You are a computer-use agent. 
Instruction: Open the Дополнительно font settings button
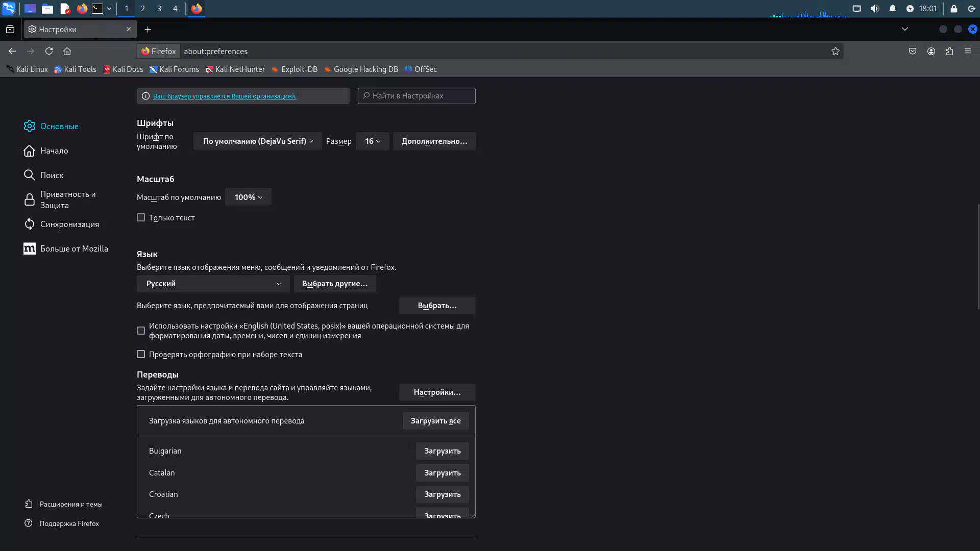click(434, 141)
